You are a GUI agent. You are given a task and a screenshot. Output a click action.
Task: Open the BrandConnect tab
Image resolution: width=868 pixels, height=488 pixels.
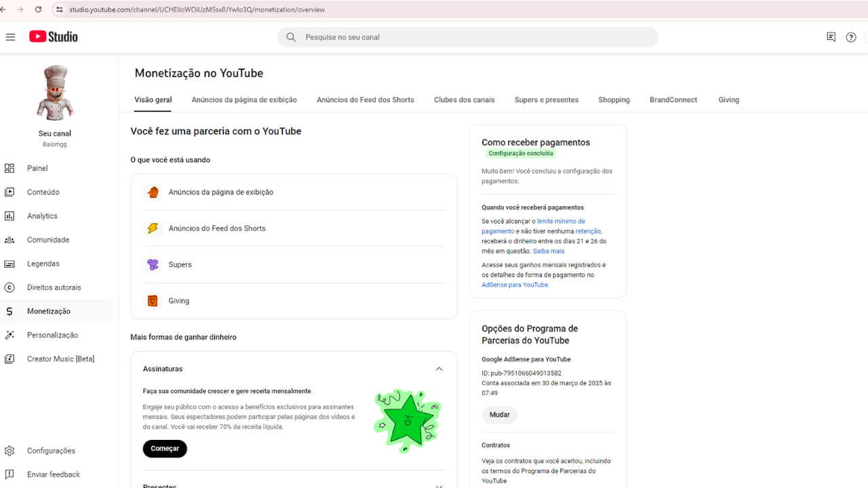tap(673, 100)
